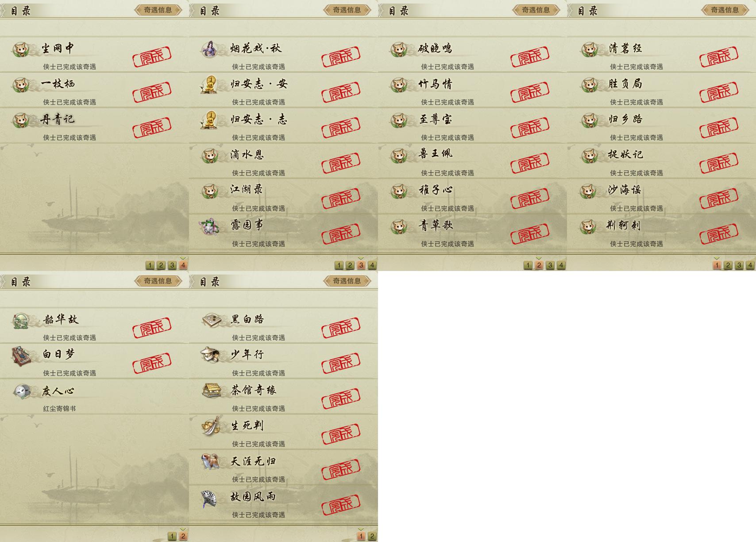Select the 白日梦 adventure entry
756x542 pixels.
tap(94, 361)
